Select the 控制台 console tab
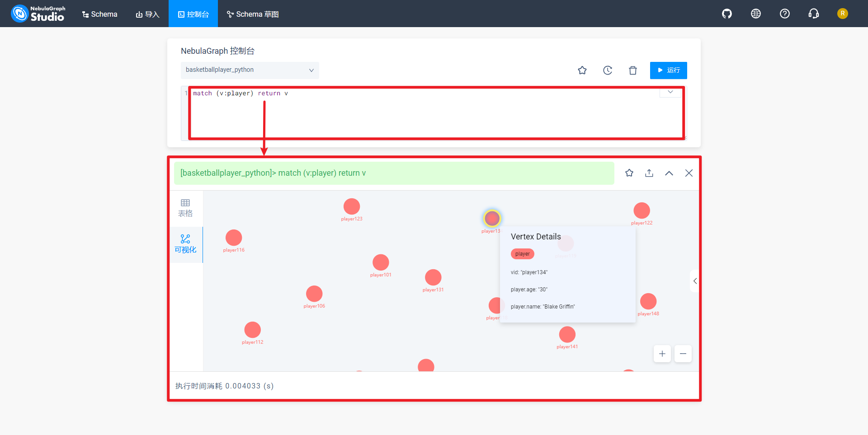The width and height of the screenshot is (868, 435). [x=193, y=14]
